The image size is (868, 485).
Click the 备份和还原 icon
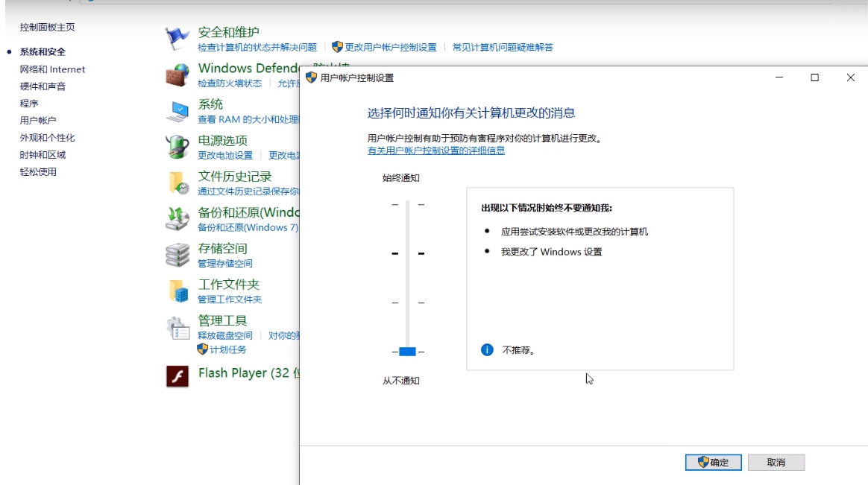tap(177, 219)
